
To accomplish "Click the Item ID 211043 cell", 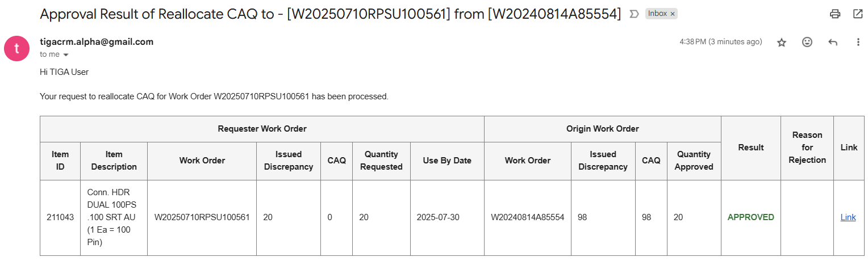I will click(60, 218).
